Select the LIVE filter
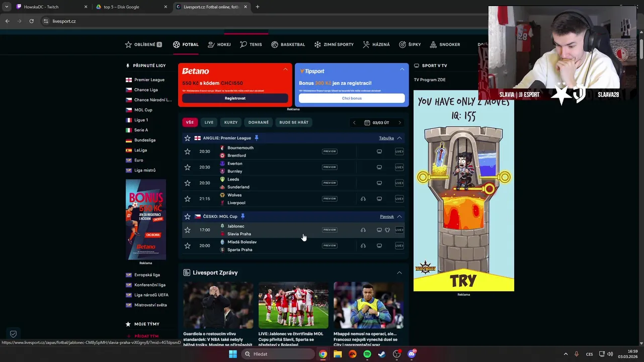 point(209,122)
